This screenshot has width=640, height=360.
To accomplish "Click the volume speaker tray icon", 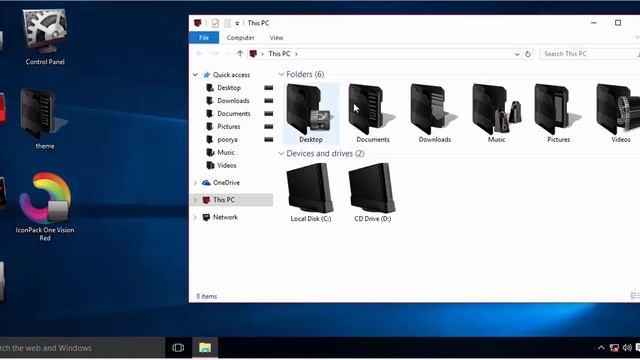I will pyautogui.click(x=627, y=348).
